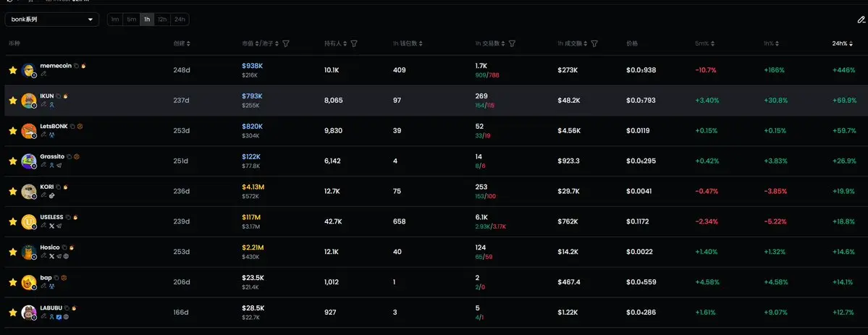Switch to the 5m timeframe tab
868x335 pixels.
tap(131, 20)
